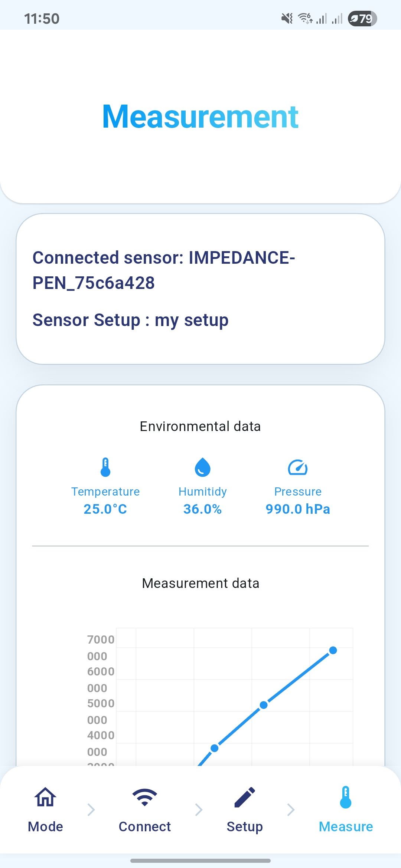
Task: Tap the Setup pencil icon
Action: pyautogui.click(x=245, y=797)
